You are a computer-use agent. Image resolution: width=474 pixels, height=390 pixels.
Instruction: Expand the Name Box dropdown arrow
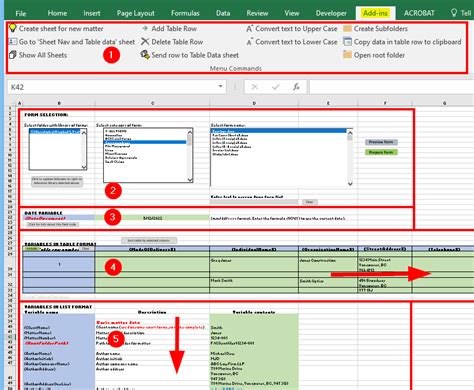tap(220, 86)
